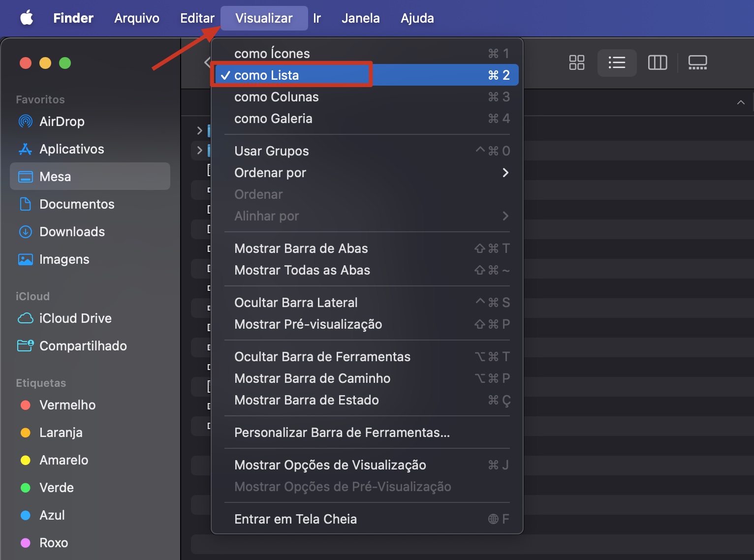Select the Icon view in the toolbar

pos(576,62)
